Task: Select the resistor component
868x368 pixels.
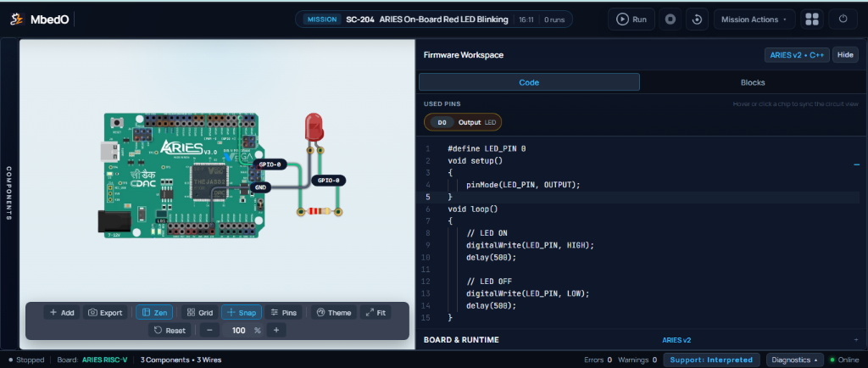Action: 321,211
